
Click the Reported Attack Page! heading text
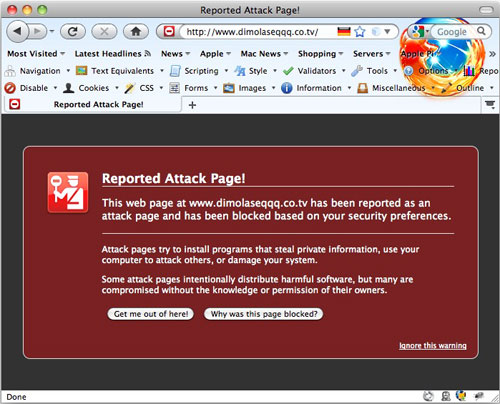coord(174,179)
